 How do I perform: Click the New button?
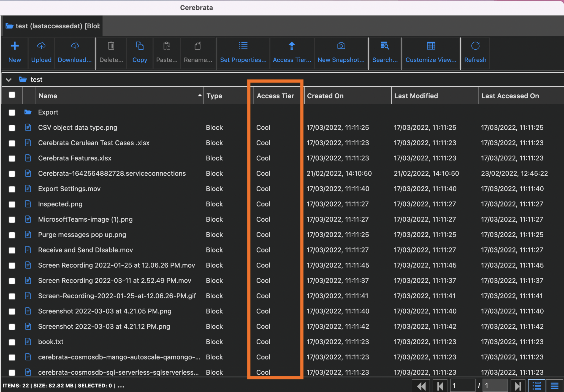[15, 52]
